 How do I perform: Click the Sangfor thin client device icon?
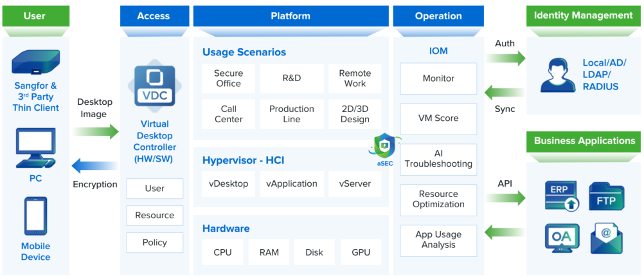pos(35,62)
